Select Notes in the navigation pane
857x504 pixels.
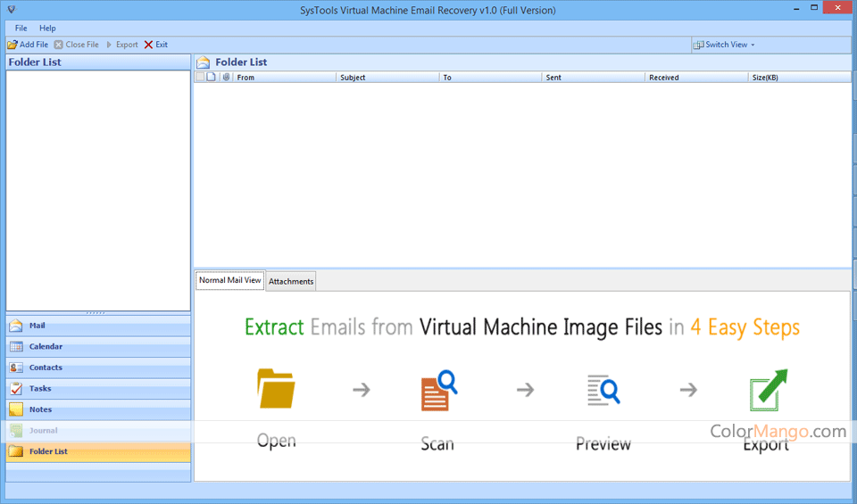[40, 409]
